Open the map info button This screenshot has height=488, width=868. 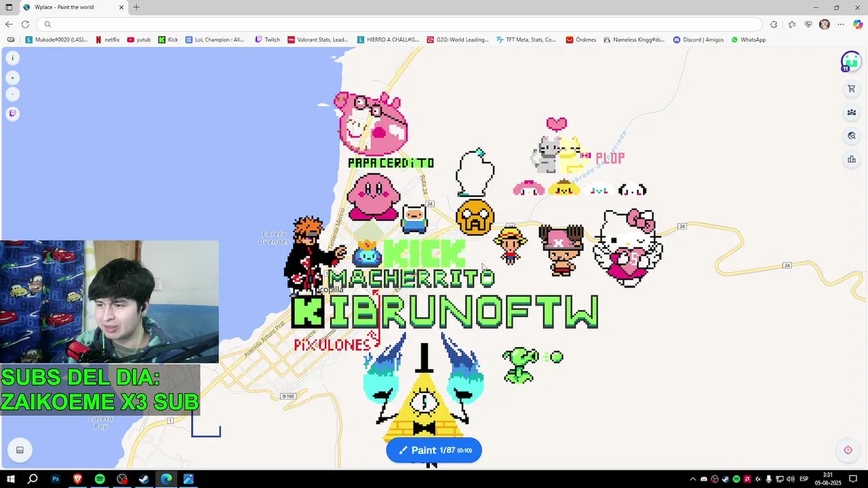[x=12, y=58]
